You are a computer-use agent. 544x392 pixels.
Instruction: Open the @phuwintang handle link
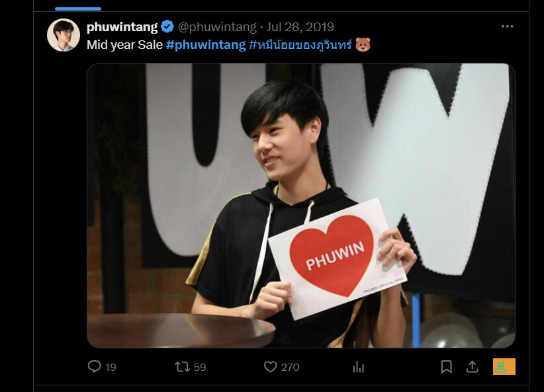(217, 26)
